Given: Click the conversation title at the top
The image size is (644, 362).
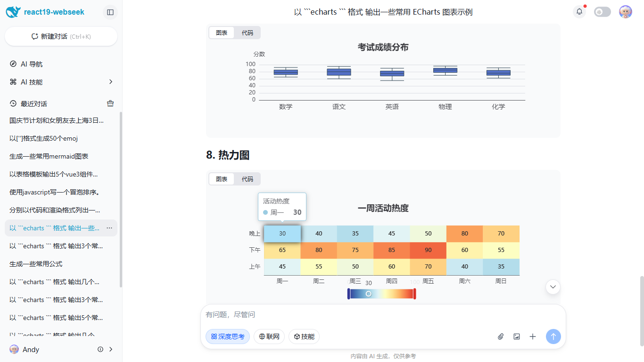Looking at the screenshot, I should [x=383, y=12].
